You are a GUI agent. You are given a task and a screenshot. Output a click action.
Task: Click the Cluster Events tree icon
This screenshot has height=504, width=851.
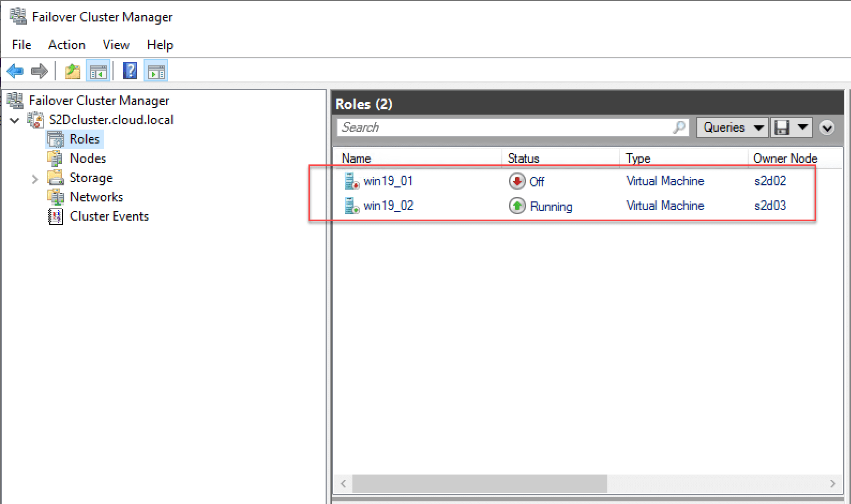click(x=56, y=216)
